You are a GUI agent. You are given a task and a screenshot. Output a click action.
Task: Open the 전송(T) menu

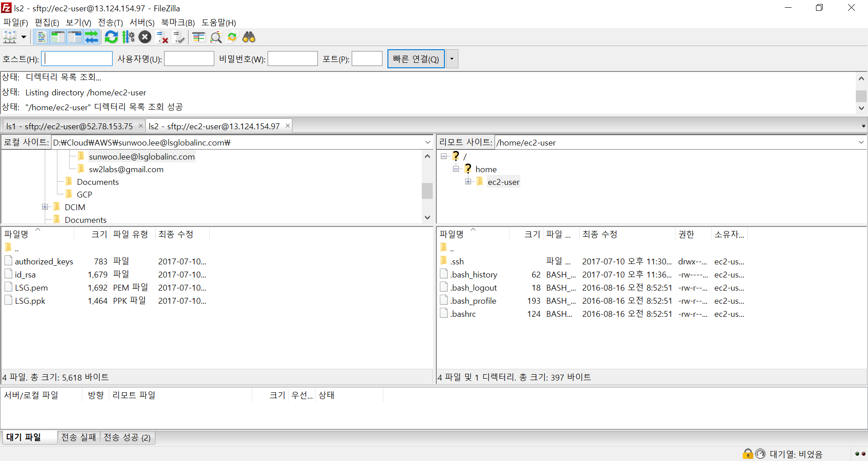click(110, 23)
